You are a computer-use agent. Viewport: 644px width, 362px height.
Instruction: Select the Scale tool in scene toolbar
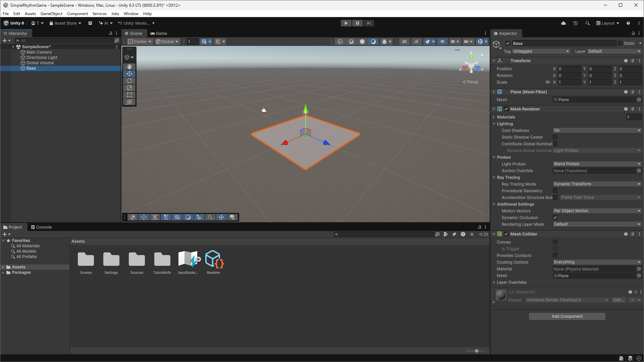(x=129, y=88)
